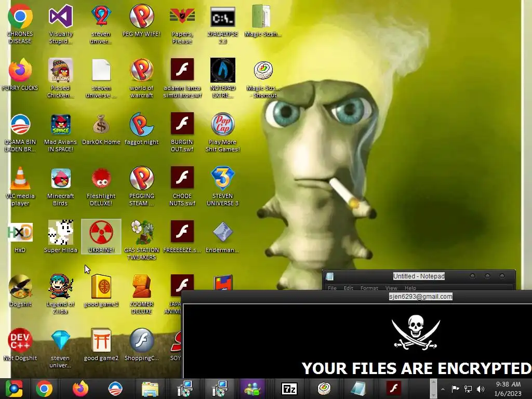Open the Action Center flag icon
This screenshot has height=399, width=532.
pyautogui.click(x=455, y=389)
